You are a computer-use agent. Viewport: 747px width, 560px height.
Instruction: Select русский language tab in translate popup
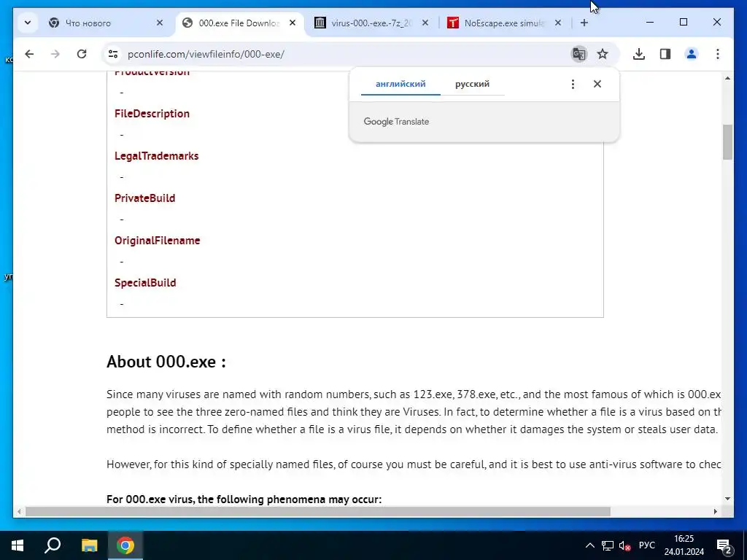(472, 85)
